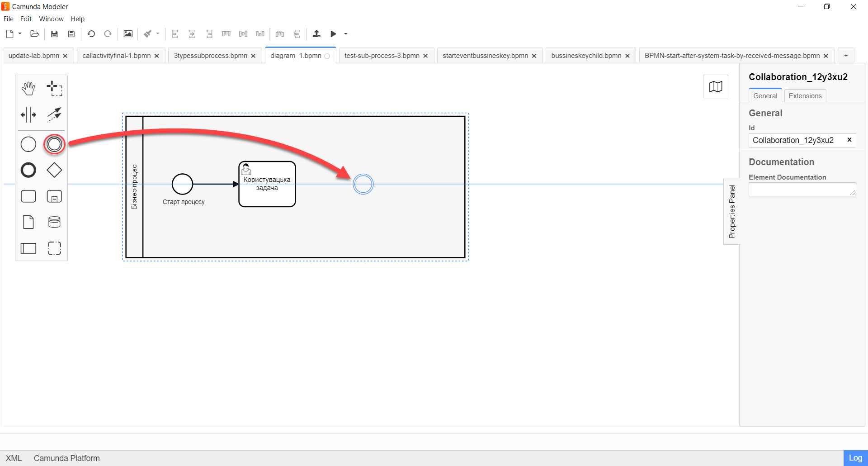The height and width of the screenshot is (466, 868).
Task: Switch to test-sub-process-3.bpmn tab
Action: coord(382,56)
